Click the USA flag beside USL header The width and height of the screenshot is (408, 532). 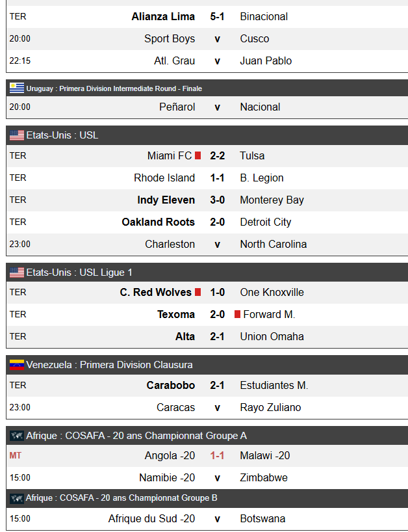pos(17,135)
